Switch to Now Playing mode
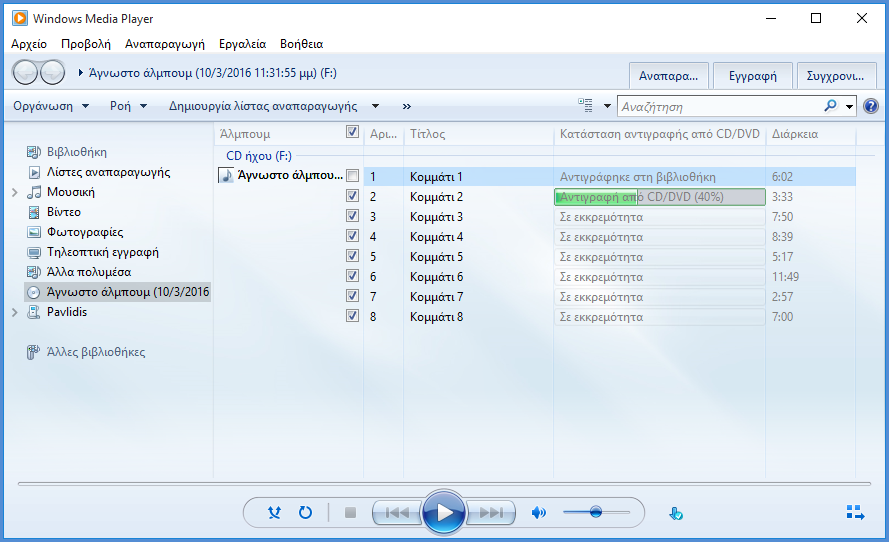Image resolution: width=889 pixels, height=542 pixels. pos(855,513)
